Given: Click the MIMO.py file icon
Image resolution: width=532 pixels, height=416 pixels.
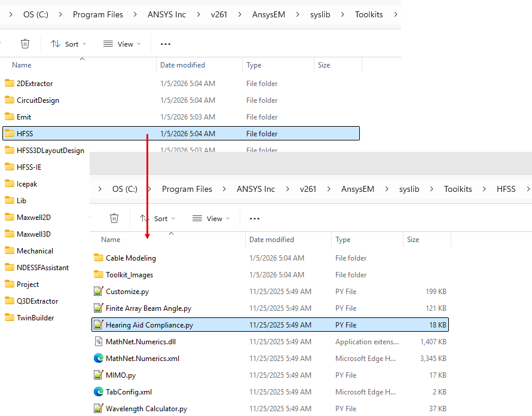Looking at the screenshot, I should (x=99, y=375).
